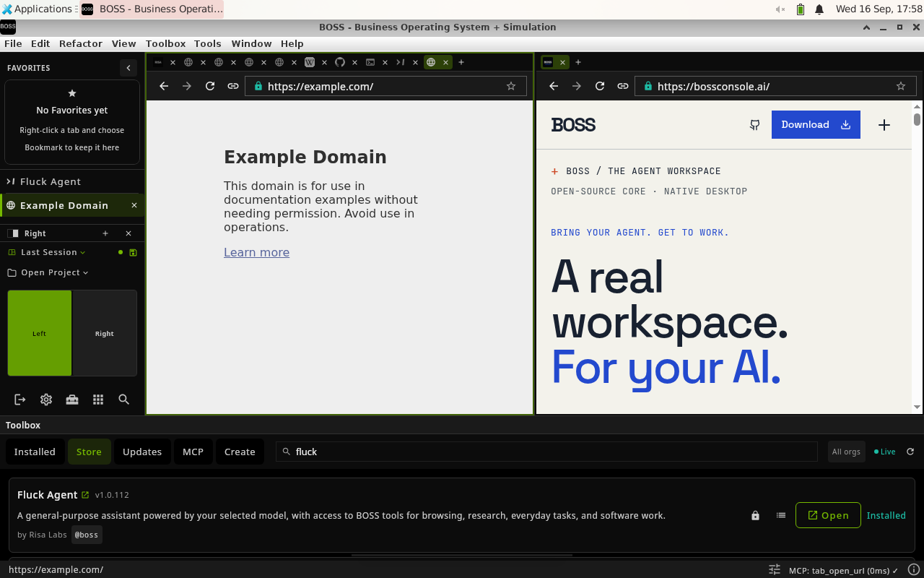Collapse the Favorites sidebar with the chevron

[128, 68]
